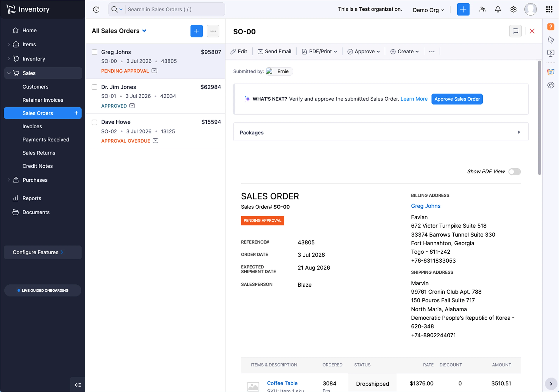Open Configure Features

[x=43, y=252]
